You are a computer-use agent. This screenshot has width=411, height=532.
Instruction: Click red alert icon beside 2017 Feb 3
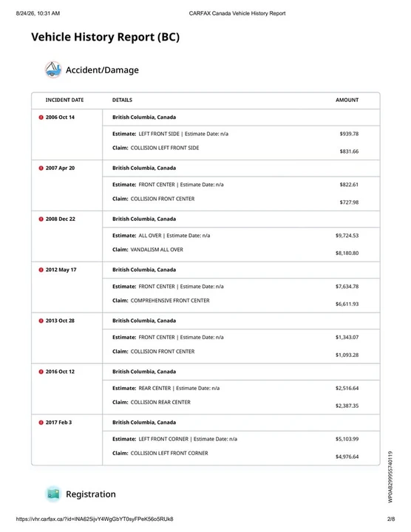[x=41, y=423]
